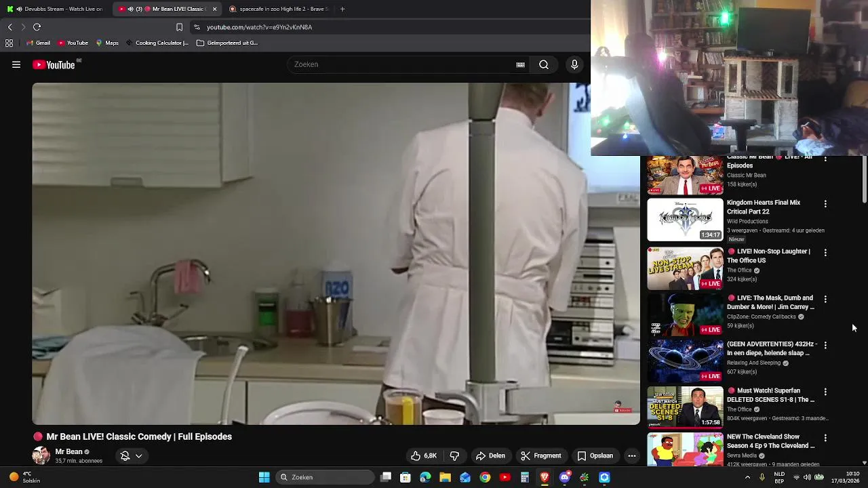Open File Explorer from the taskbar
This screenshot has width=868, height=488.
(445, 477)
